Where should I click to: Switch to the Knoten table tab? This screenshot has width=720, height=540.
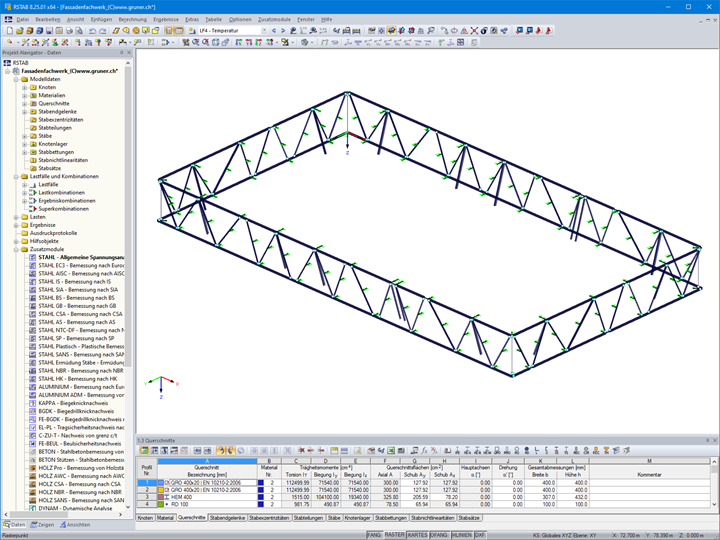(145, 518)
